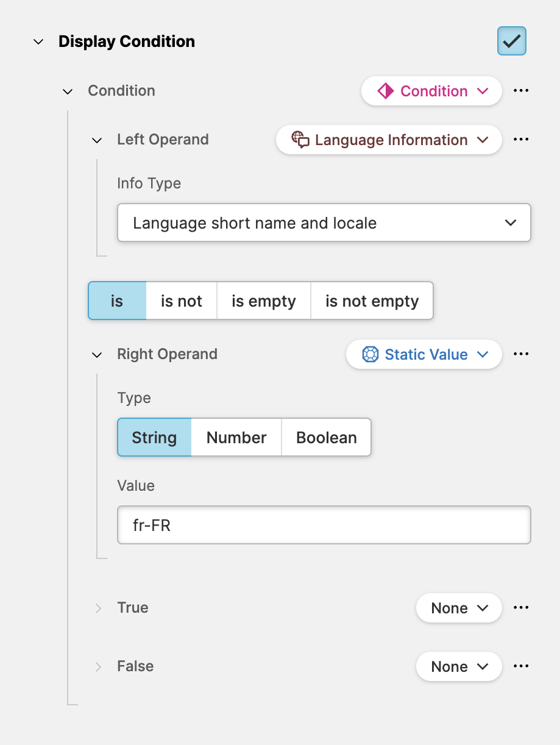The height and width of the screenshot is (745, 560).
Task: Switch value type to Number
Action: click(x=236, y=437)
